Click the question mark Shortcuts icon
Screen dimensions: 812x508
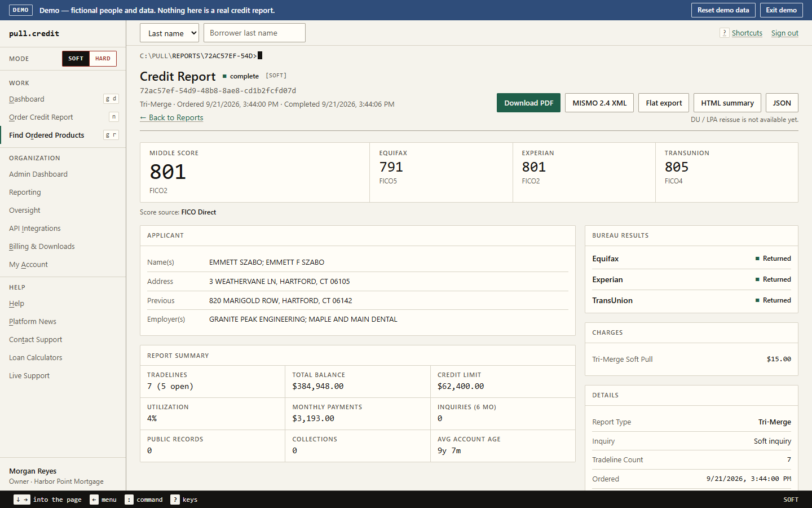[725, 33]
